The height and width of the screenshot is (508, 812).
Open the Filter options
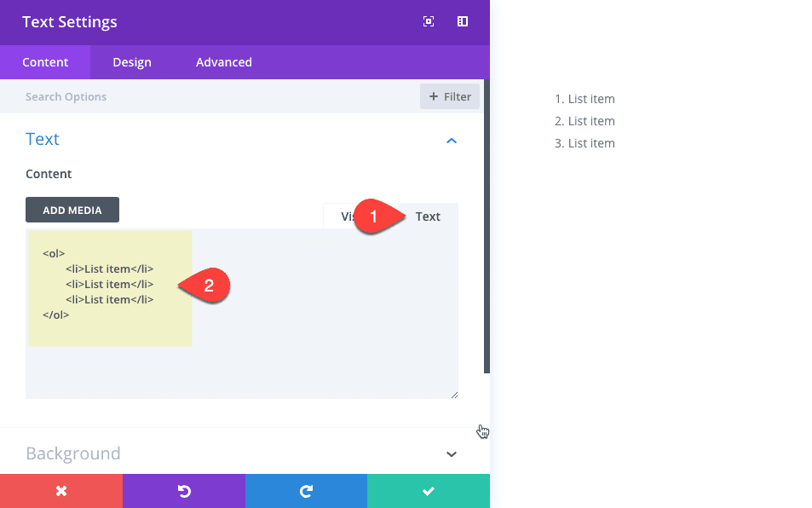coord(449,95)
